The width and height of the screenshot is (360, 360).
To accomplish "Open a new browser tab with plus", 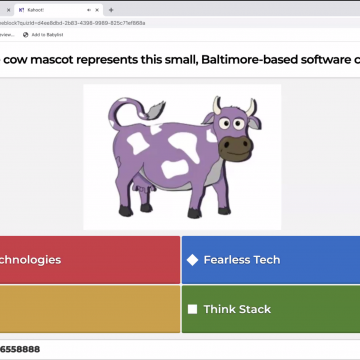I will [111, 10].
